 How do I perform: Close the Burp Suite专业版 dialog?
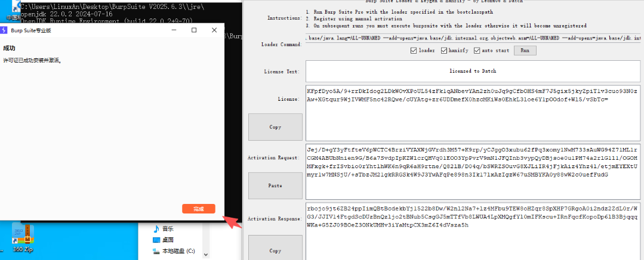(x=214, y=30)
